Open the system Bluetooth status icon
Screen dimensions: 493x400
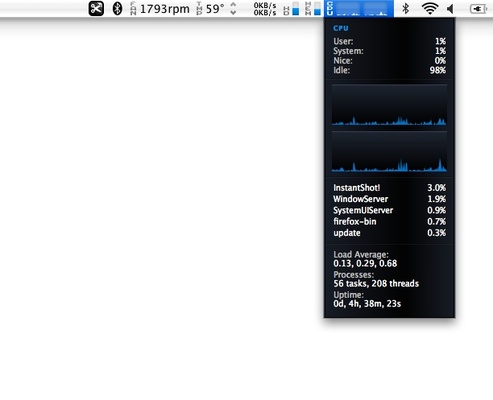pos(405,9)
